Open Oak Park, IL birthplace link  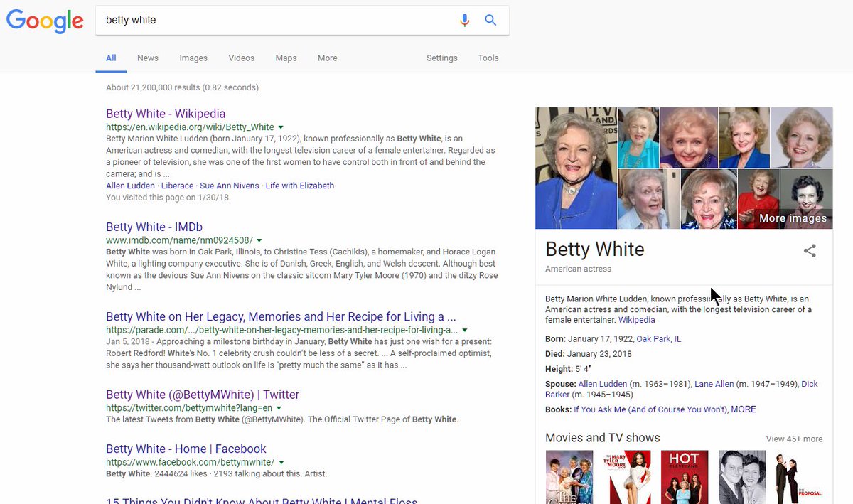(x=659, y=339)
